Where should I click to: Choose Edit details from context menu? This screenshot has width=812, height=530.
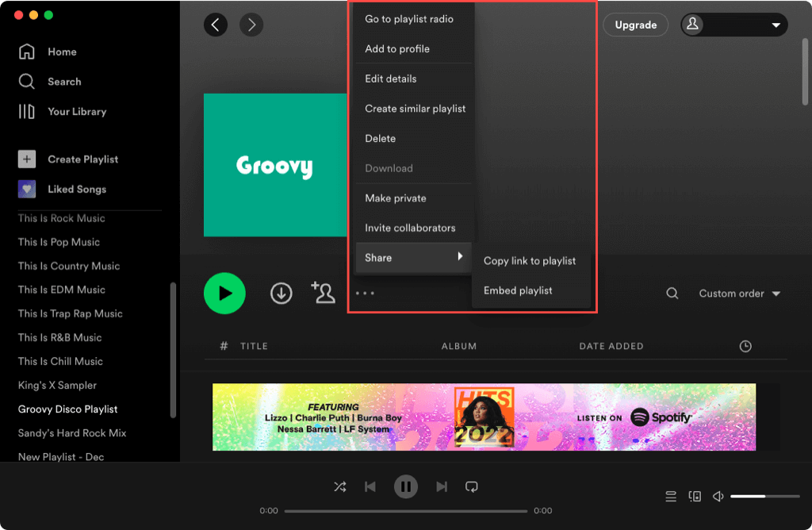click(x=391, y=79)
